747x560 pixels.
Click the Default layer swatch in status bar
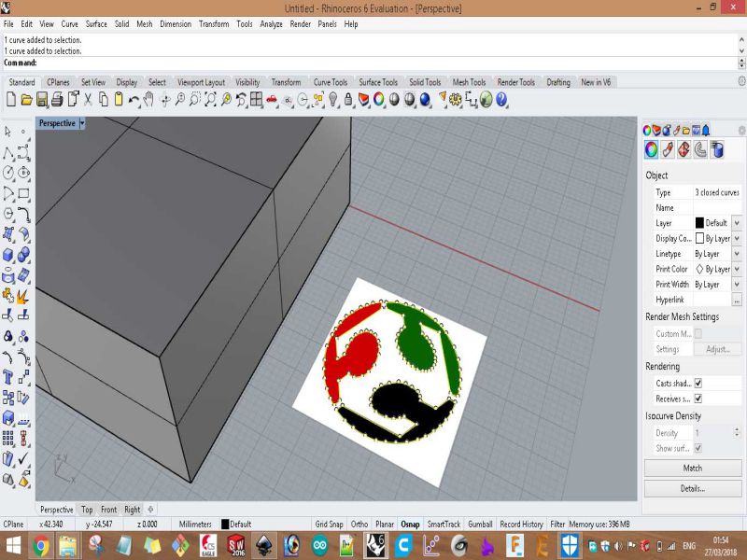click(x=225, y=524)
